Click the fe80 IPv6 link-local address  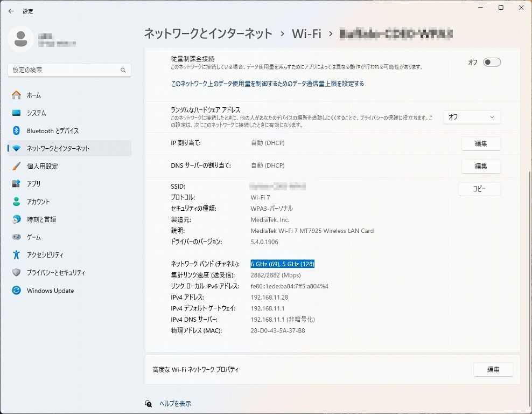[x=289, y=286]
